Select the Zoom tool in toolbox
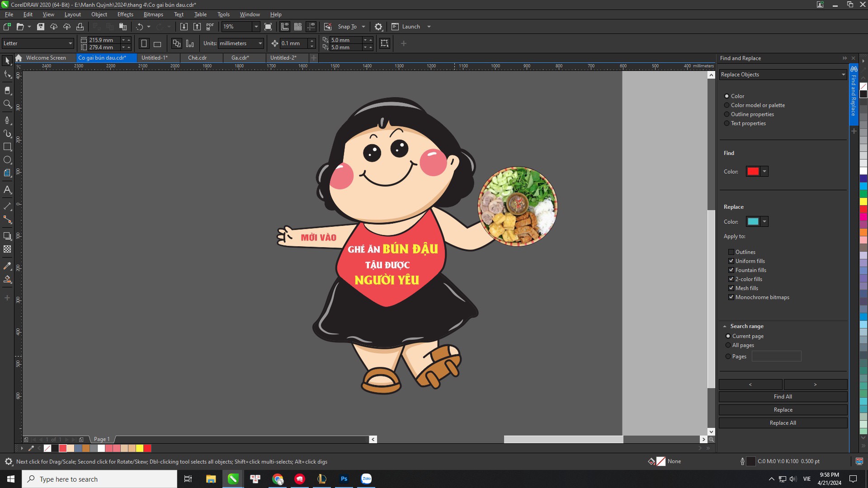This screenshot has width=868, height=488. click(x=7, y=104)
